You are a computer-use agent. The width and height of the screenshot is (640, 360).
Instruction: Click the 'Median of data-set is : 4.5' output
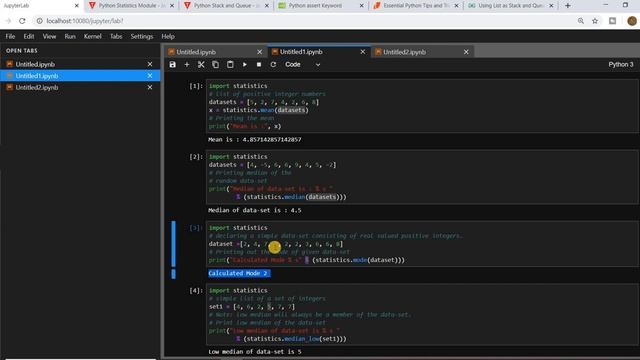(x=255, y=210)
